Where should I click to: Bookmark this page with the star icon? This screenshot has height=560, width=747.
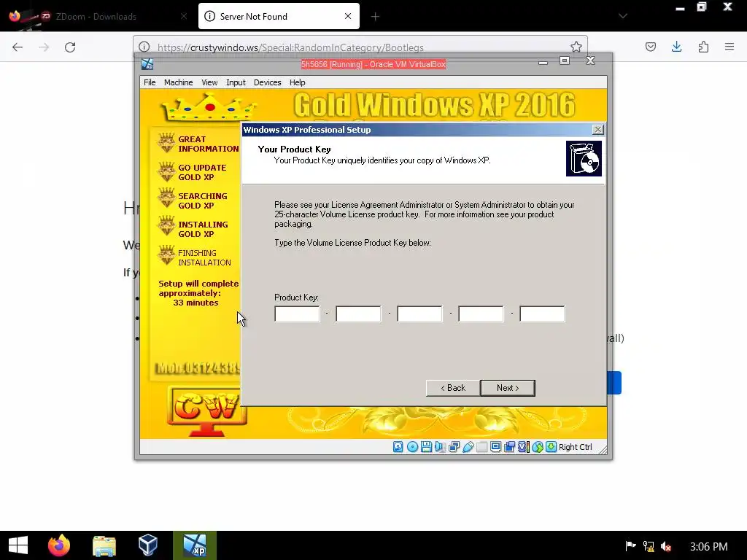[x=576, y=47]
